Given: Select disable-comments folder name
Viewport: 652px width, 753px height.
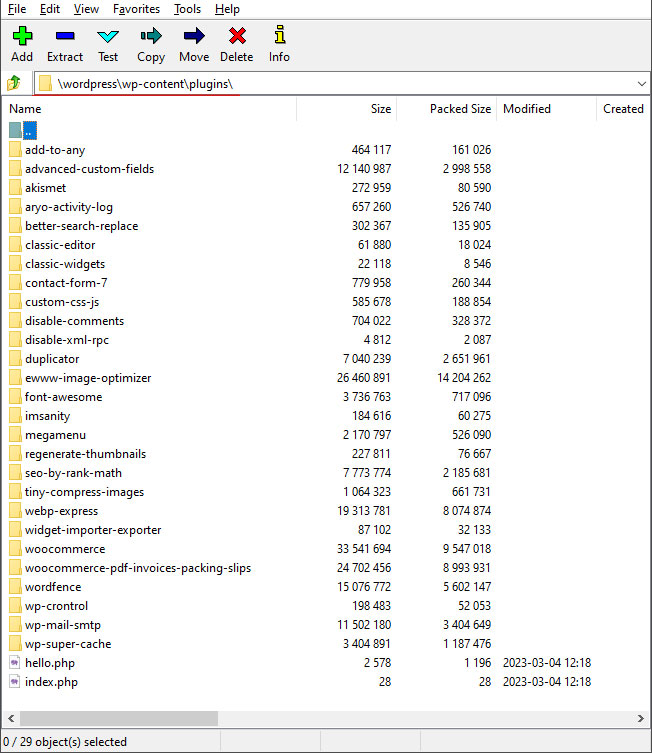Looking at the screenshot, I should 75,321.
